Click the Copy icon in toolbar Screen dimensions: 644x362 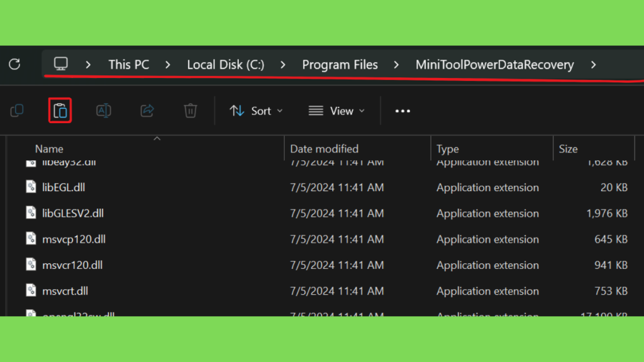coord(17,111)
